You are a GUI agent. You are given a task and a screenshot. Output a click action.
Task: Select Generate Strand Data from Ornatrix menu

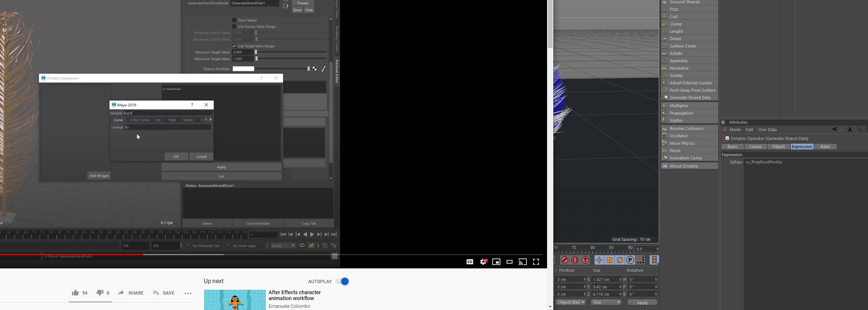pyautogui.click(x=690, y=98)
